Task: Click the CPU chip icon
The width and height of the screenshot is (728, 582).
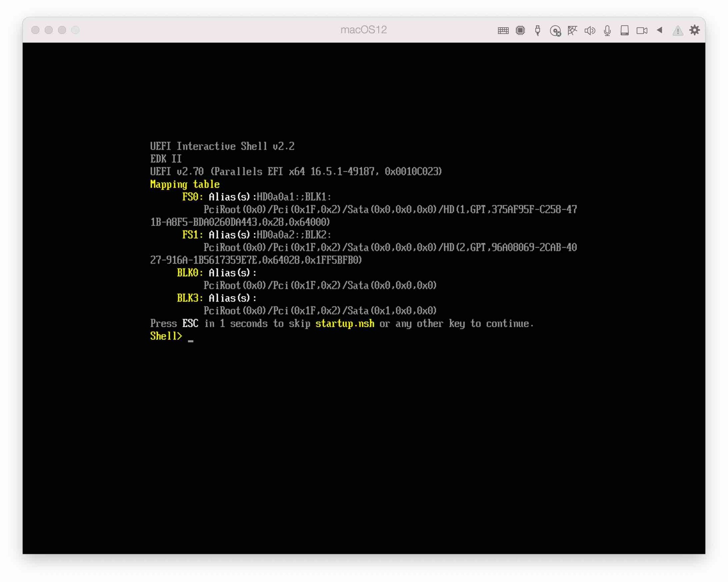Action: tap(520, 30)
